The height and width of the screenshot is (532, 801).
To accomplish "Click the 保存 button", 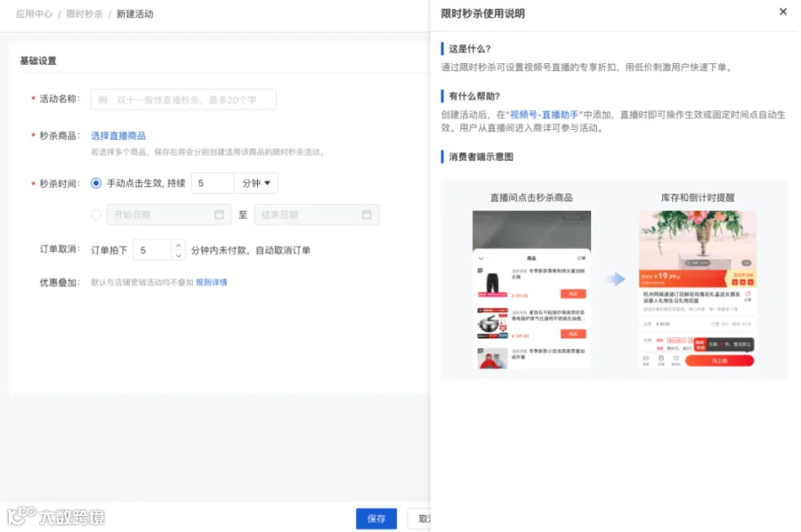I will [x=376, y=519].
